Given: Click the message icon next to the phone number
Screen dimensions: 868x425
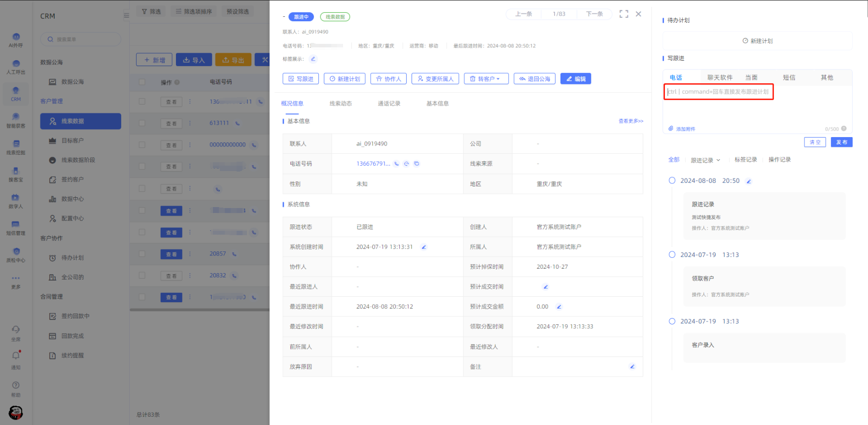Looking at the screenshot, I should click(417, 164).
